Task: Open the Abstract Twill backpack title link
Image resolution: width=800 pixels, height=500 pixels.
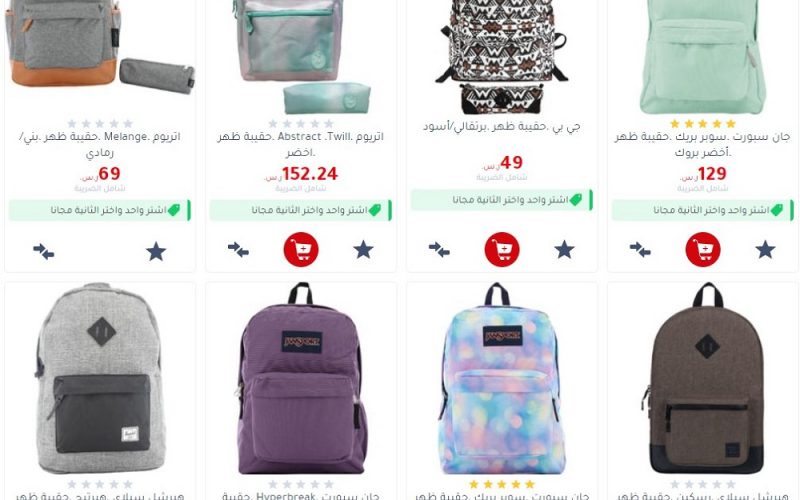Action: tap(301, 144)
